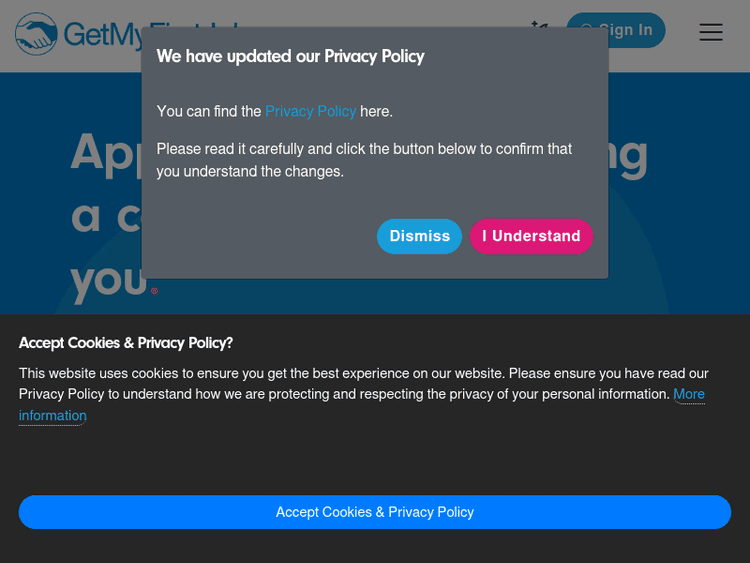Confirm with the I Understand button
The width and height of the screenshot is (750, 563).
(x=531, y=236)
